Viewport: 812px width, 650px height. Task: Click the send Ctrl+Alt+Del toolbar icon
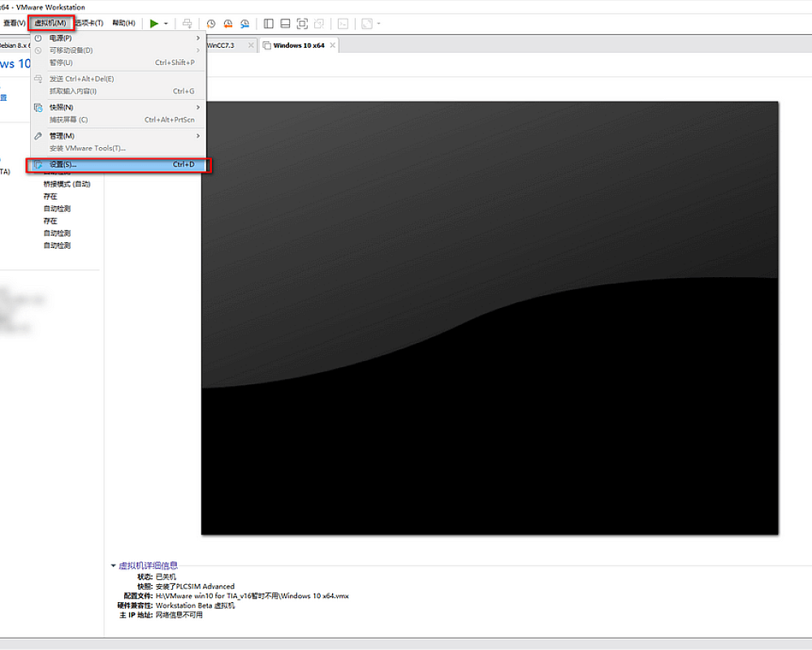(x=188, y=24)
